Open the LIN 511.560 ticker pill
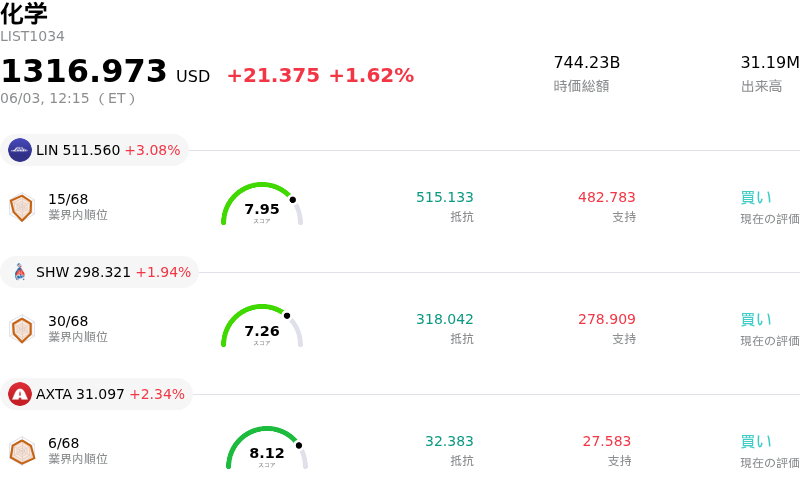 coord(94,150)
